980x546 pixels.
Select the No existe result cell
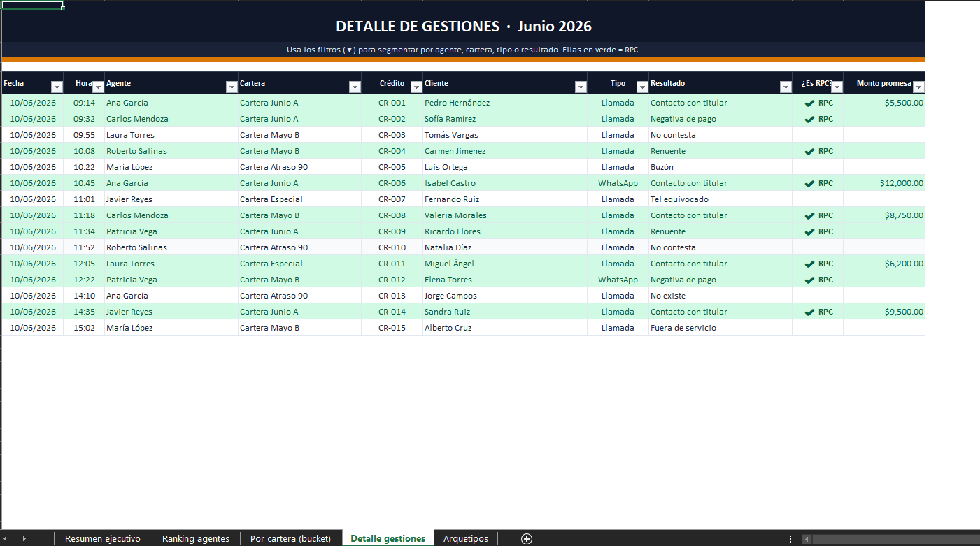pos(720,296)
